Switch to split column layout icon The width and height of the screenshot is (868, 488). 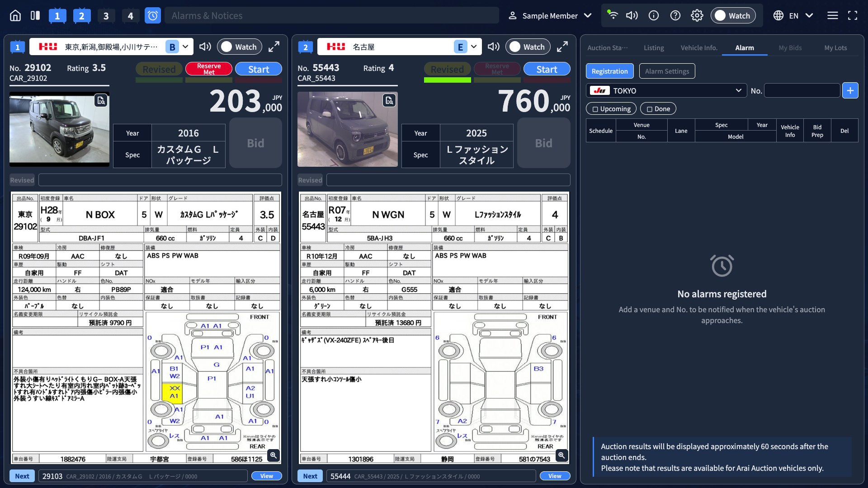[35, 15]
